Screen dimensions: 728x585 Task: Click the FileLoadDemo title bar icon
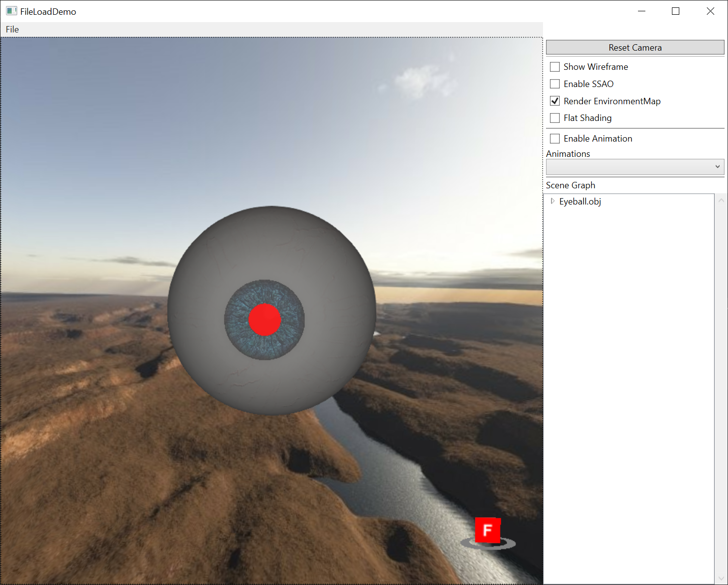coord(11,11)
